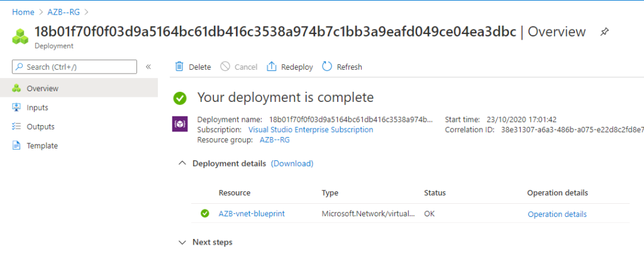Image resolution: width=644 pixels, height=261 pixels.
Task: Click the (Download) deployment details link
Action: (x=292, y=164)
